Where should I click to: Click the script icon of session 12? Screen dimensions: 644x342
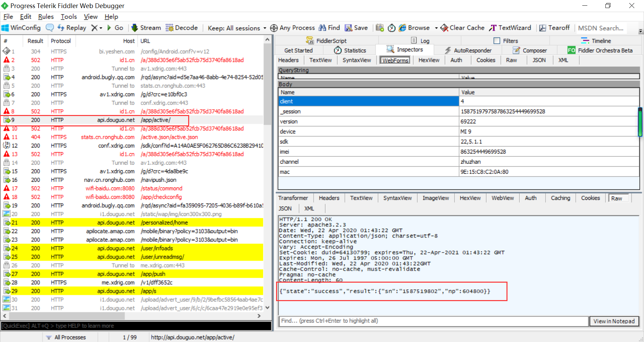(6, 146)
